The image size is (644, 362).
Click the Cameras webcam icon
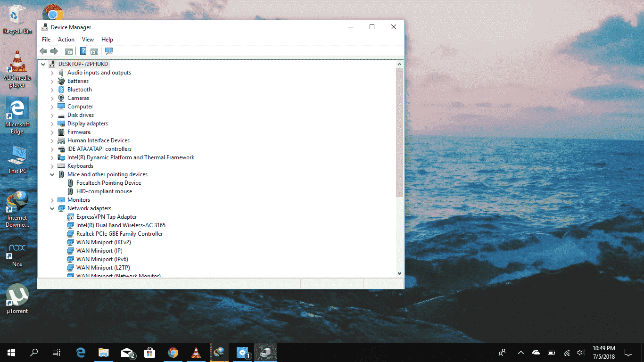(x=61, y=98)
